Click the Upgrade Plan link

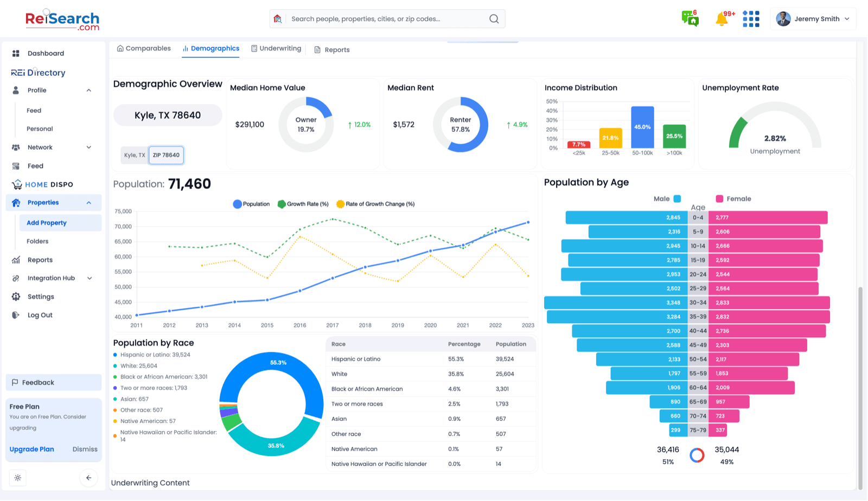click(x=31, y=449)
